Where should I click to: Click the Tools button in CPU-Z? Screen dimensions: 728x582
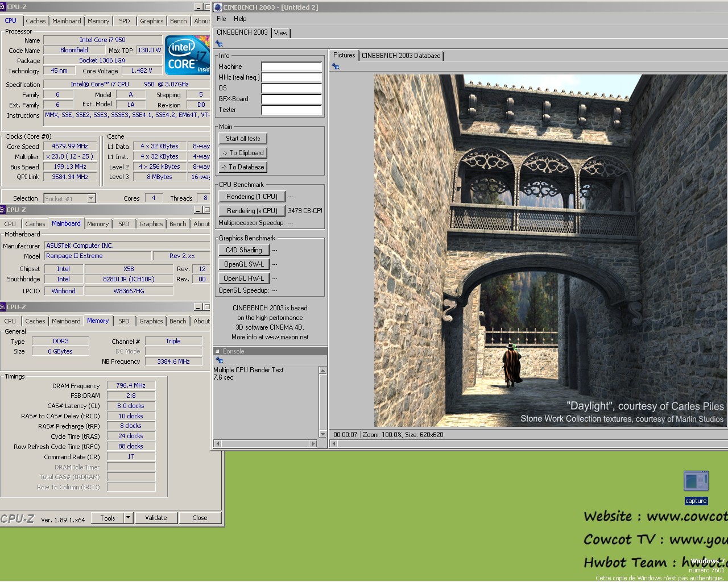[107, 518]
